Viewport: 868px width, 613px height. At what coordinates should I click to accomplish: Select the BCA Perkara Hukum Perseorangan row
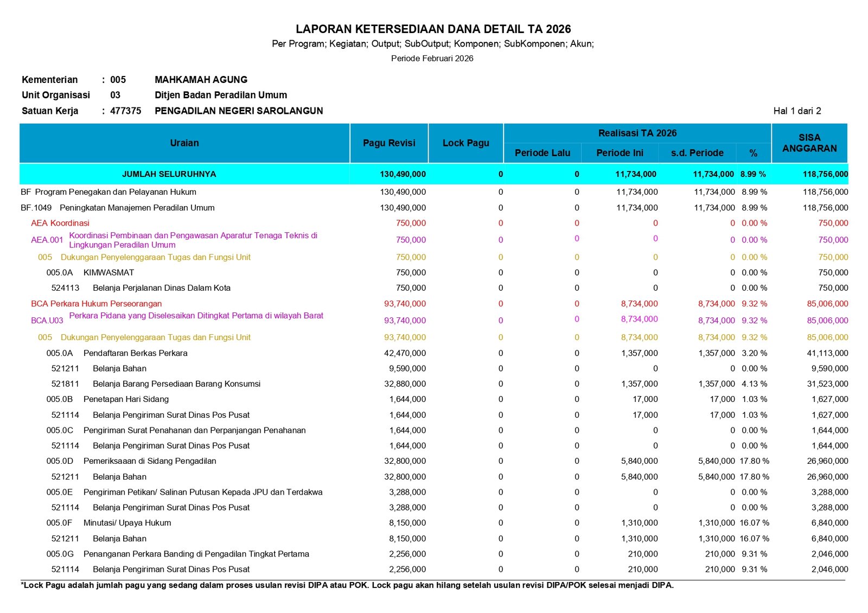(97, 304)
